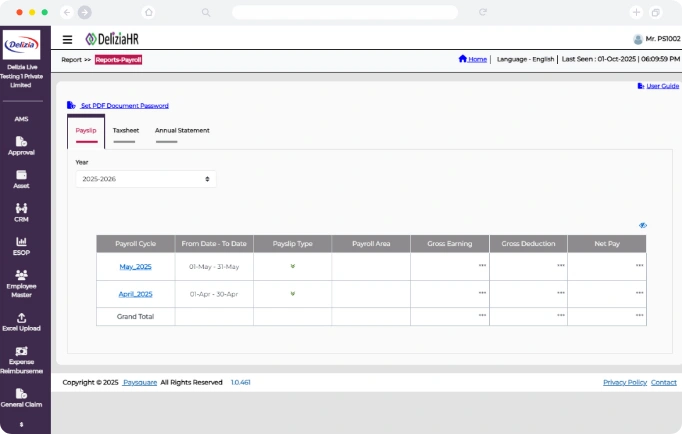
Task: Click the Home icon link
Action: coord(462,58)
